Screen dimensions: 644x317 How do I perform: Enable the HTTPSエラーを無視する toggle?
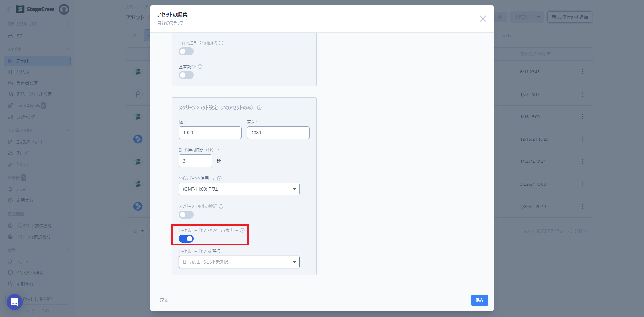(186, 51)
